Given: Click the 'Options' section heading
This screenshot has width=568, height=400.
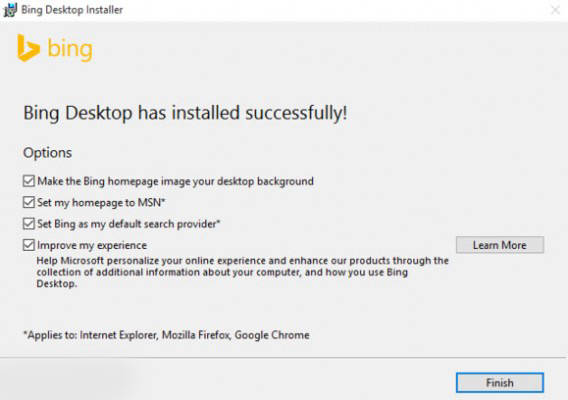Looking at the screenshot, I should pos(47,153).
